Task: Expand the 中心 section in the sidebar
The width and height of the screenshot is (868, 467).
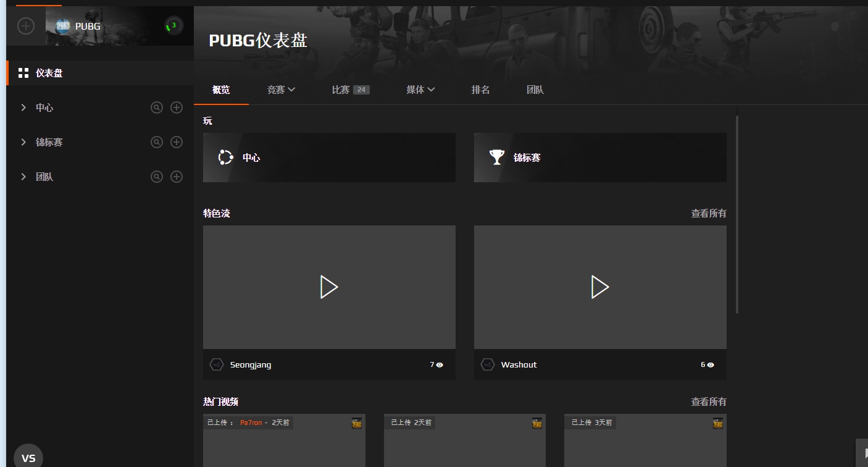Action: pyautogui.click(x=23, y=107)
